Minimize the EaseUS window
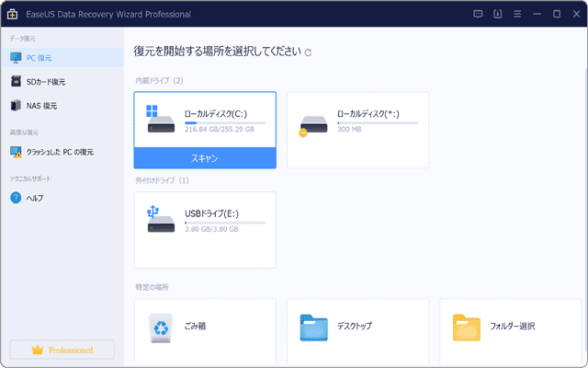Screen dimensions: 588x368 (537, 15)
